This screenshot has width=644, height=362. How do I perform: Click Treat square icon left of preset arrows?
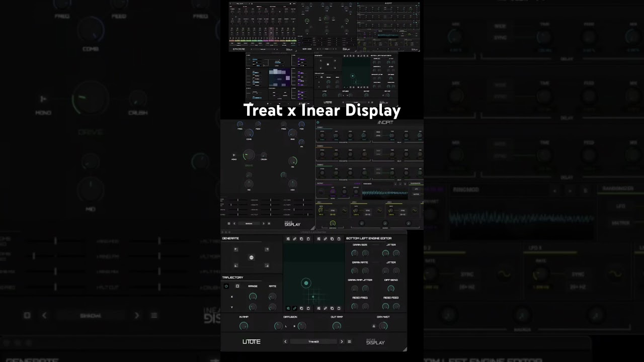point(229,223)
